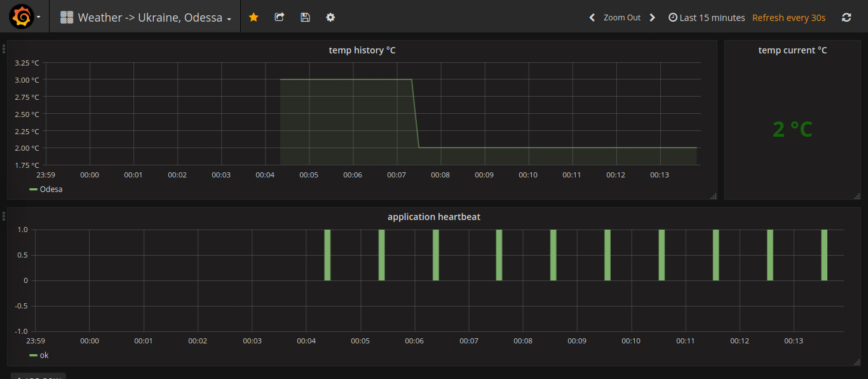Viewport: 868px width, 379px height.
Task: Open dashboard settings via gear icon
Action: tap(330, 17)
